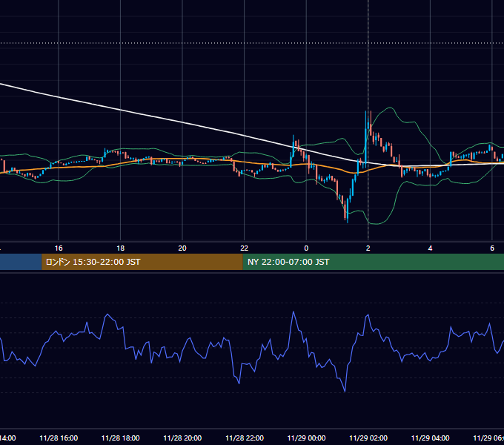Viewport: 504px width, 445px height.
Task: Click the 11/28 18:00 date label
Action: (121, 438)
